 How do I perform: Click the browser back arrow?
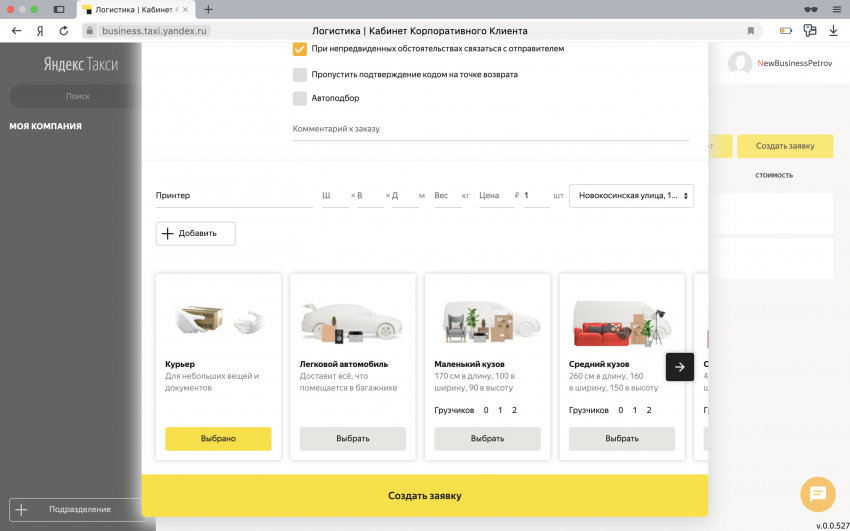(16, 31)
